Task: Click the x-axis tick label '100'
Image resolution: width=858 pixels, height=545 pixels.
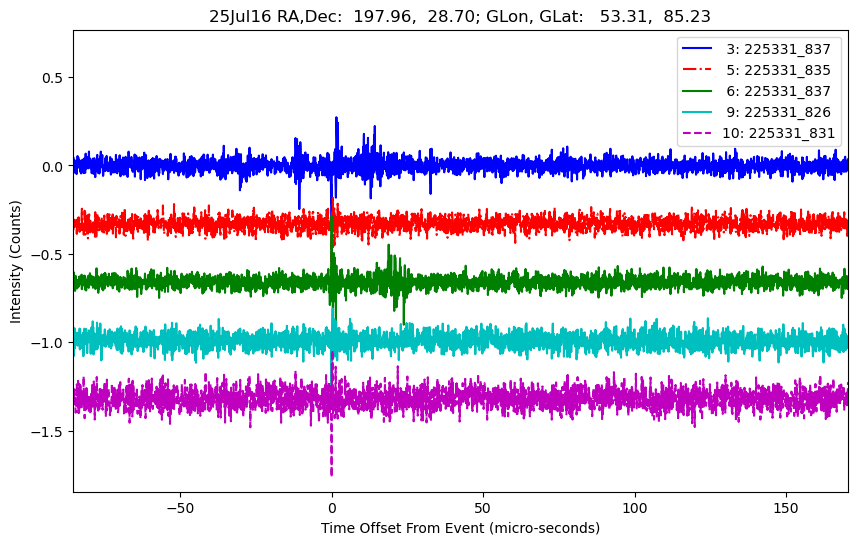Action: click(635, 508)
